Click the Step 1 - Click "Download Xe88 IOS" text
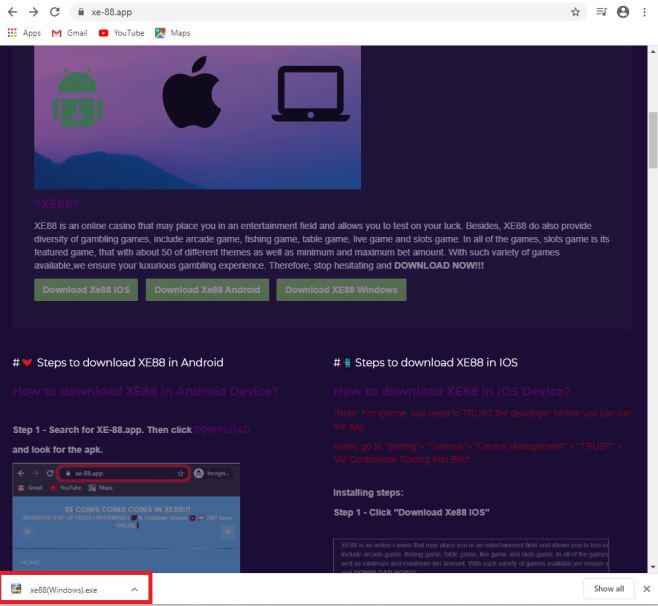The height and width of the screenshot is (606, 658). click(x=411, y=512)
